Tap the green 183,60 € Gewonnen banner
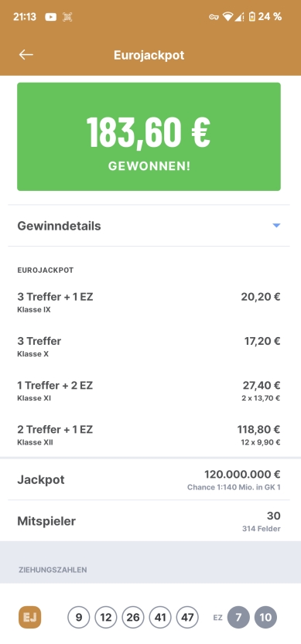The height and width of the screenshot is (644, 301). (x=149, y=137)
